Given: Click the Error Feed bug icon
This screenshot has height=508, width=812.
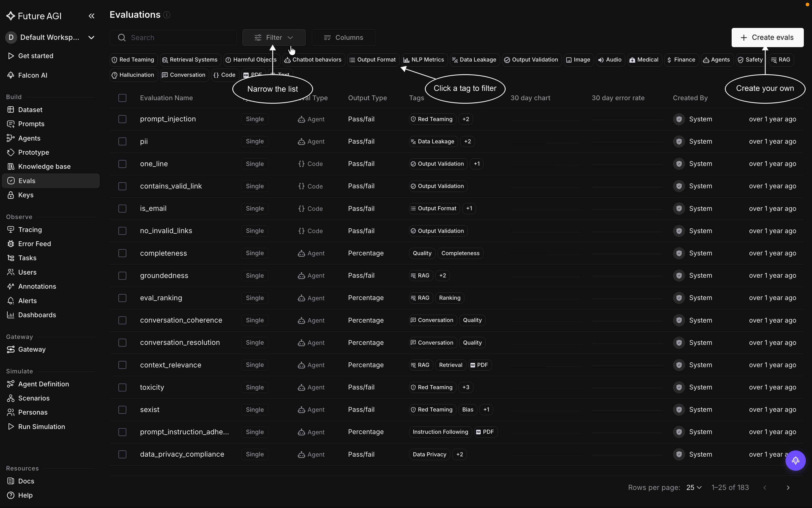Looking at the screenshot, I should 11,244.
